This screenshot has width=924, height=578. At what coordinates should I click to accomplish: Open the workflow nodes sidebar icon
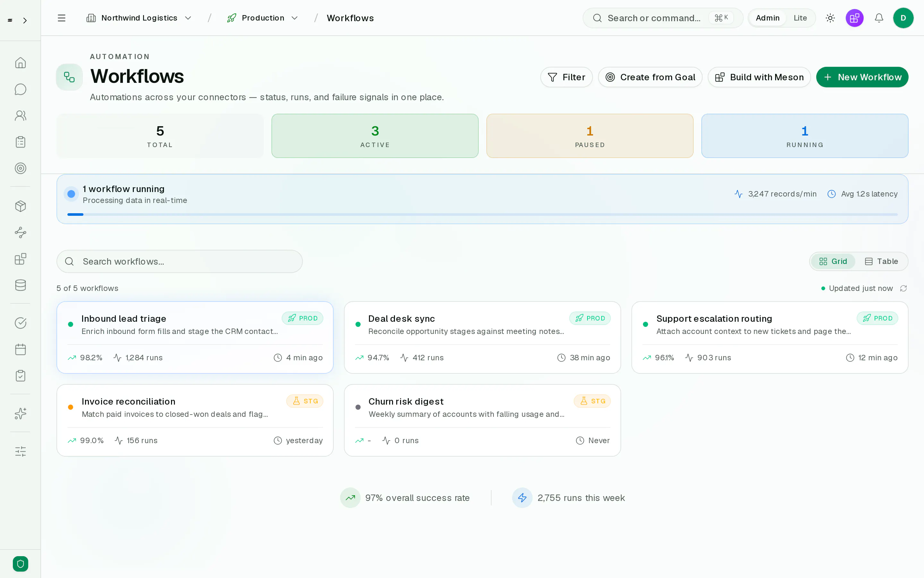click(20, 232)
